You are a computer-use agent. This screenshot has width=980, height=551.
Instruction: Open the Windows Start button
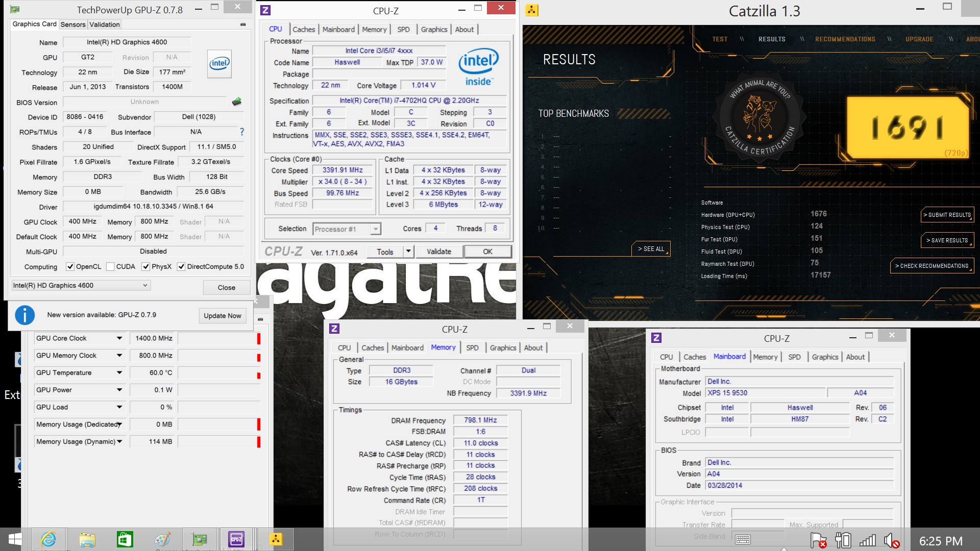tap(15, 539)
